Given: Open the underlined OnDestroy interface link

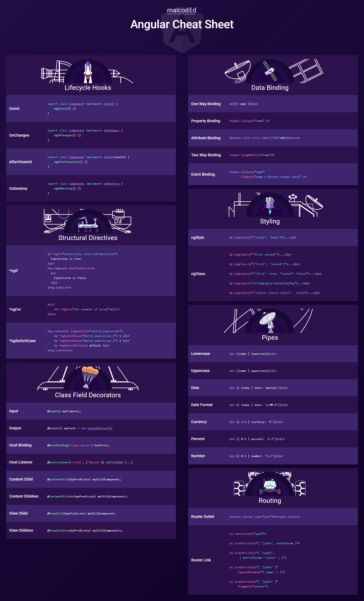Looking at the screenshot, I should pos(112,184).
